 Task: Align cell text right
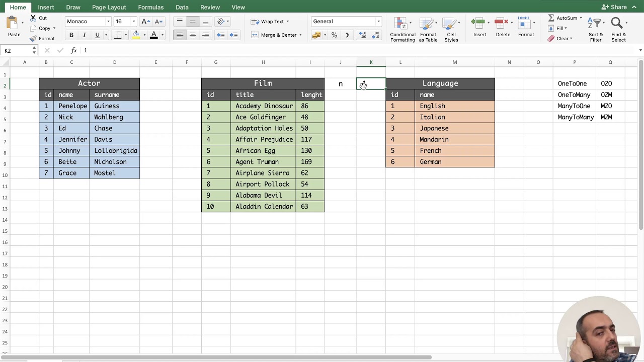(x=205, y=35)
